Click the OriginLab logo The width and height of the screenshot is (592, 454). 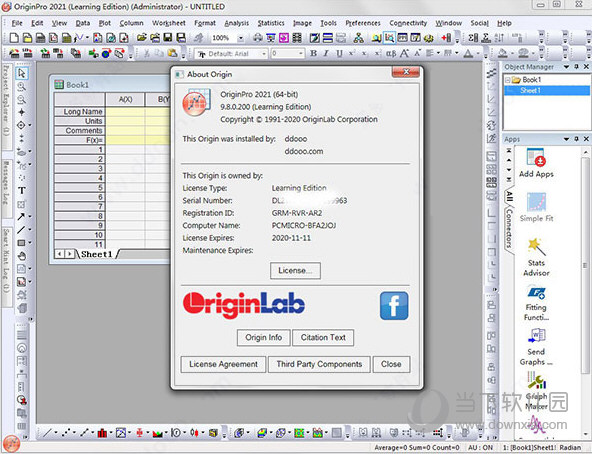point(244,305)
